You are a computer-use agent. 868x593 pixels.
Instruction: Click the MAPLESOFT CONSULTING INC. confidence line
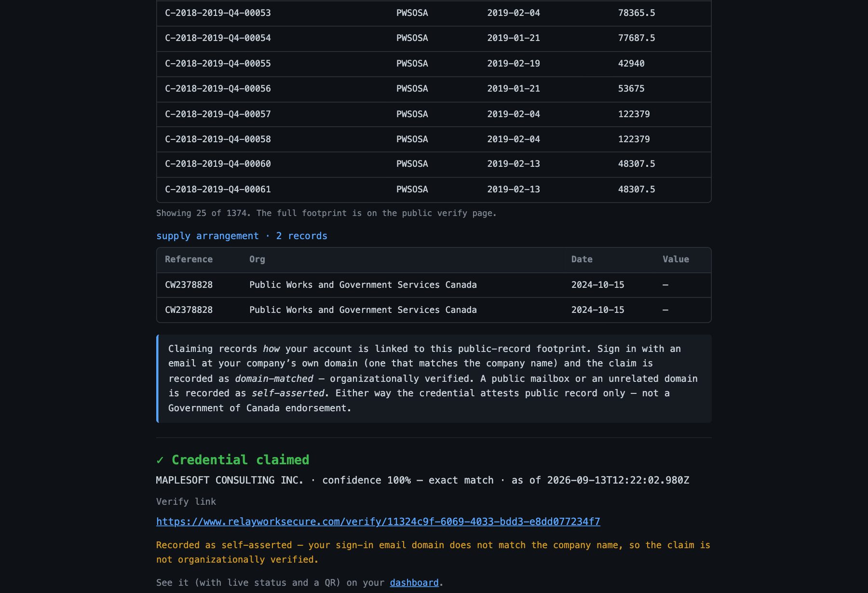click(422, 480)
